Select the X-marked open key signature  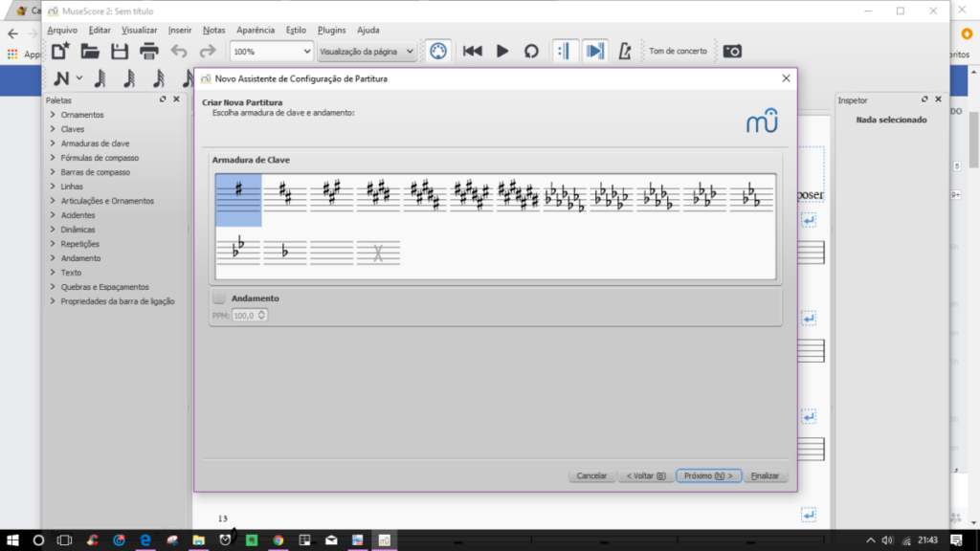378,252
